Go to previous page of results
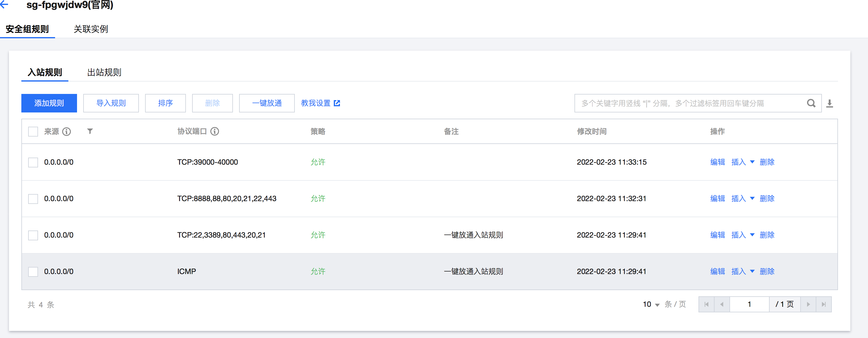Screen dimensions: 868x338 [x=722, y=304]
